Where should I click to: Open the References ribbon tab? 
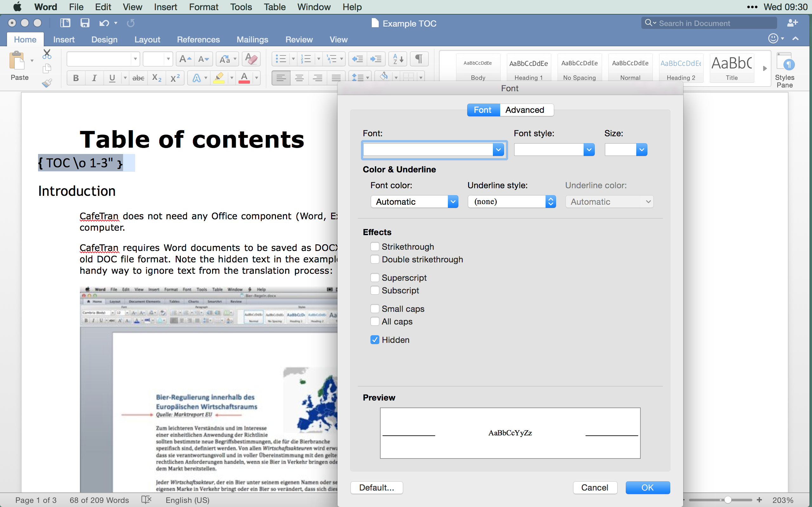point(198,40)
